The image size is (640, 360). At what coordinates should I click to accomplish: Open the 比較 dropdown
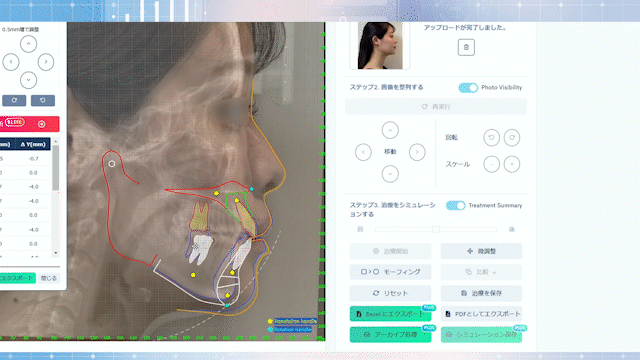coord(481,272)
